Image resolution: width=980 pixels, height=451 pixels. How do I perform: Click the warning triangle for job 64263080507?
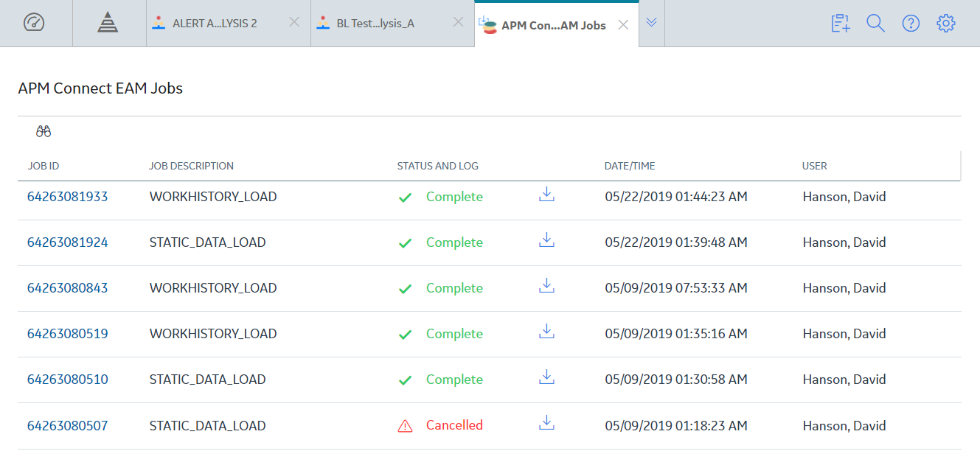[405, 425]
